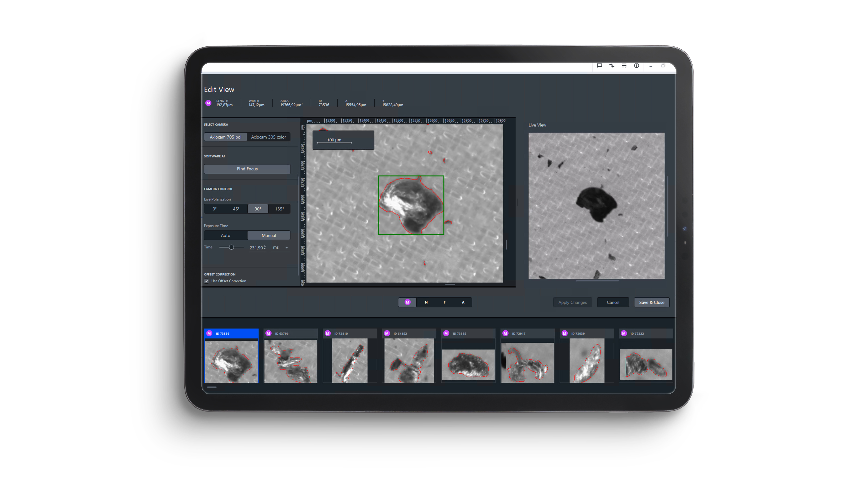
Task: Click Save & Close button
Action: coord(651,302)
